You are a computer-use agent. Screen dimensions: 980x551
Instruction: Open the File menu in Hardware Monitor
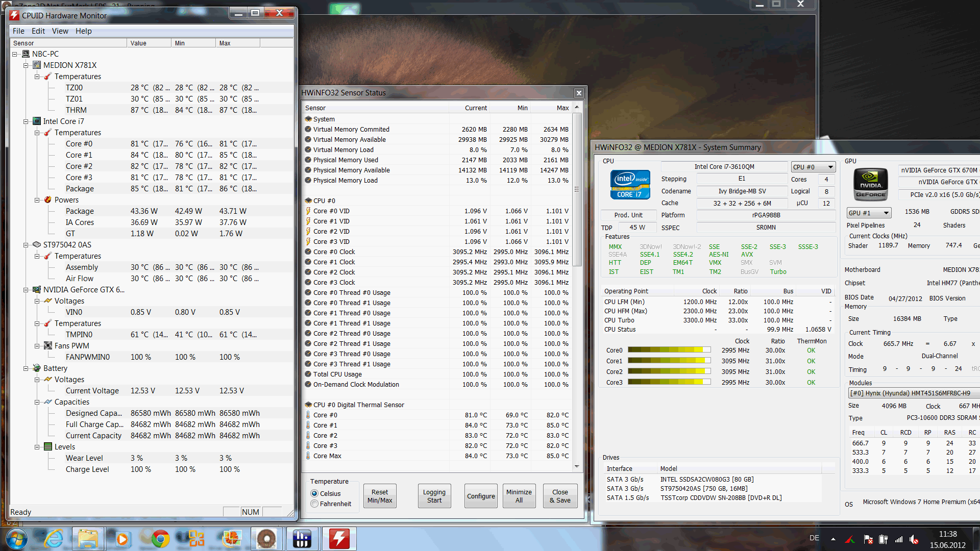point(18,31)
